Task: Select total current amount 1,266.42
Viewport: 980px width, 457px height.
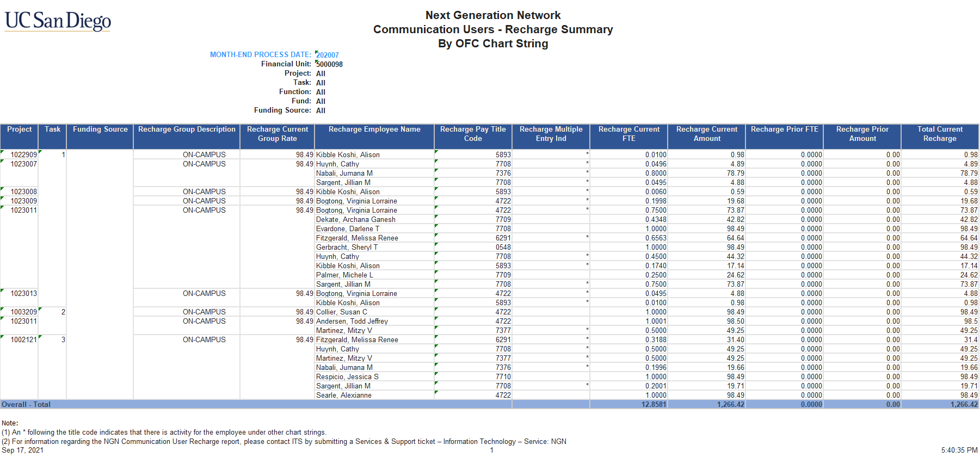Action: [731, 405]
